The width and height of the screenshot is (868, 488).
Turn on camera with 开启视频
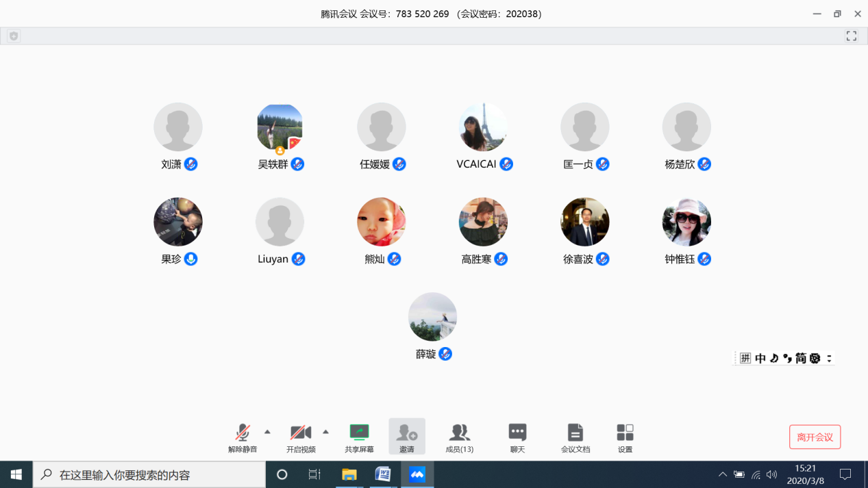click(301, 438)
